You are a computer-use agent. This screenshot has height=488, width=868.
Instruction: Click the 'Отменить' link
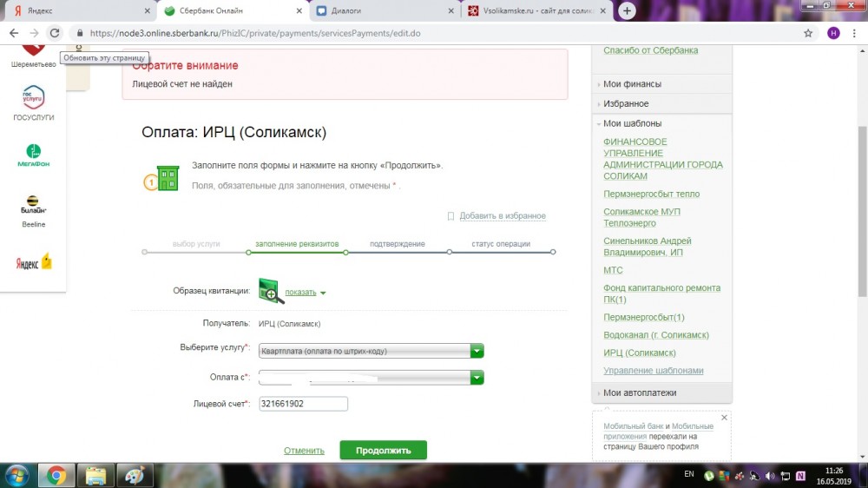pyautogui.click(x=304, y=451)
